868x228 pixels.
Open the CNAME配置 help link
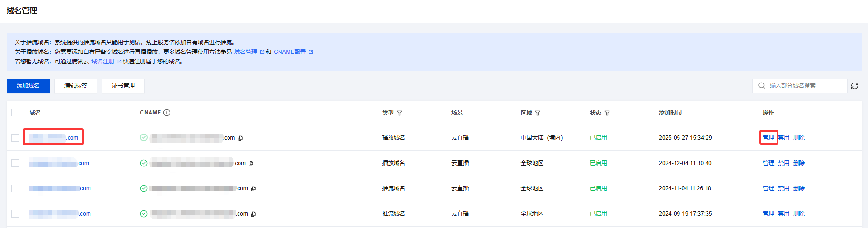coord(290,52)
